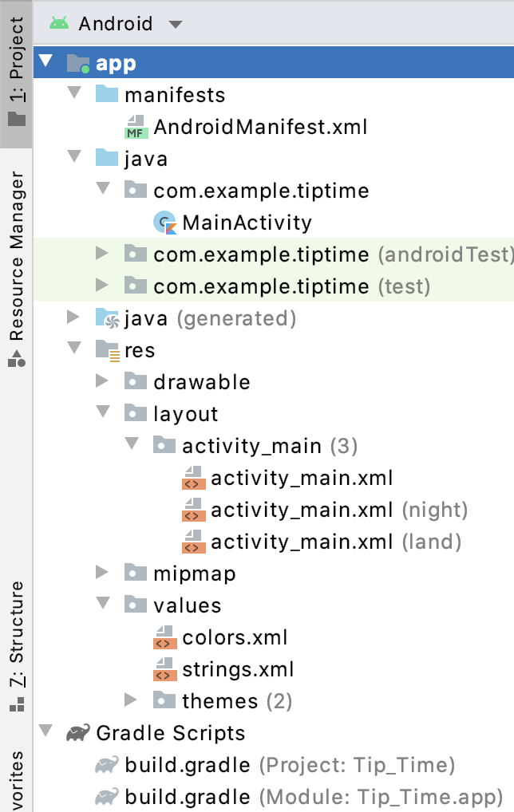
Task: Switch to the Resource Manager tool window
Action: click(15, 249)
